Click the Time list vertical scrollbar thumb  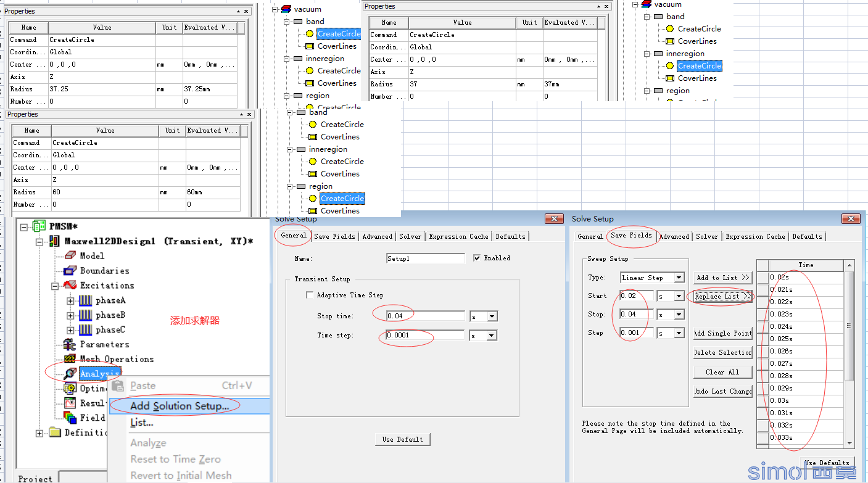click(849, 325)
